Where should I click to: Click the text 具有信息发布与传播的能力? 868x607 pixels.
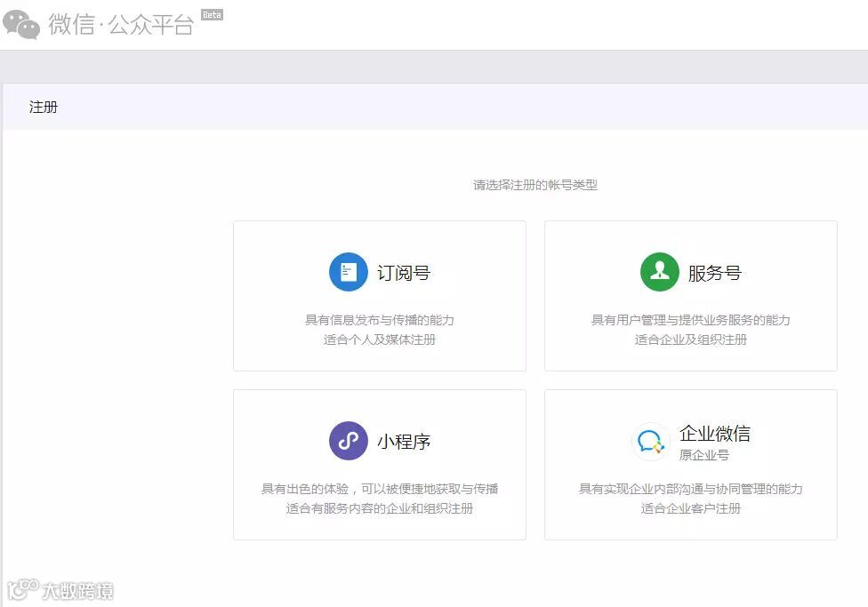click(x=379, y=320)
